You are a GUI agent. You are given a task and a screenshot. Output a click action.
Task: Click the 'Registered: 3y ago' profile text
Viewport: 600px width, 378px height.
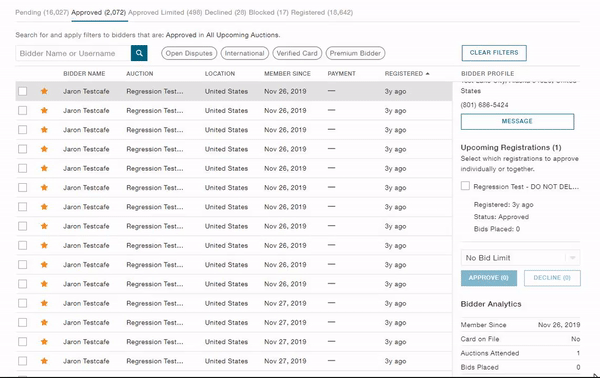click(504, 205)
